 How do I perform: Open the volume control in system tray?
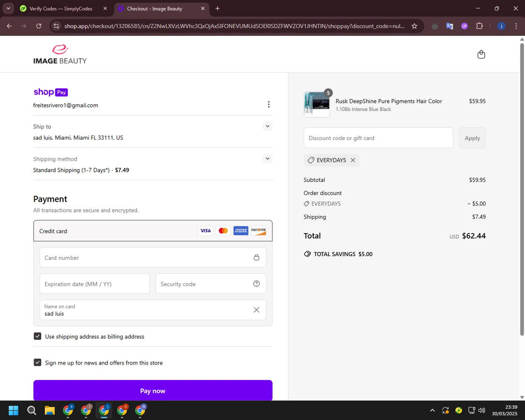tap(482, 410)
